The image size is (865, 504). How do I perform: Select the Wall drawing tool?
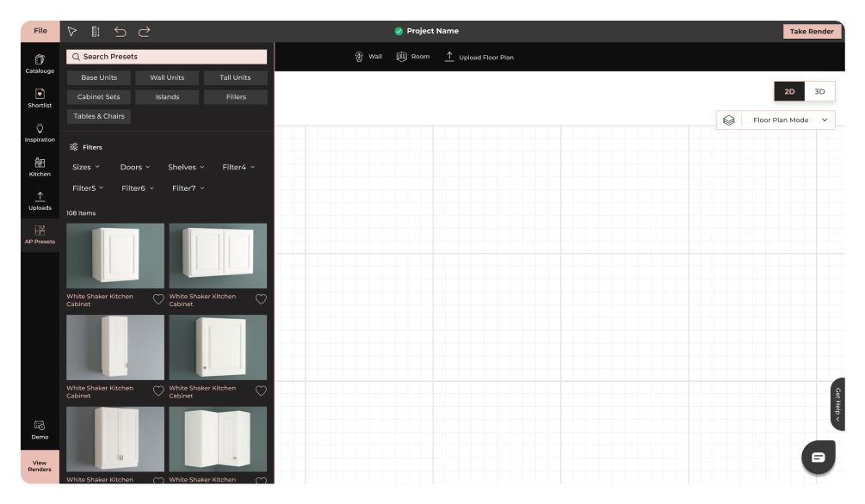[x=368, y=57]
